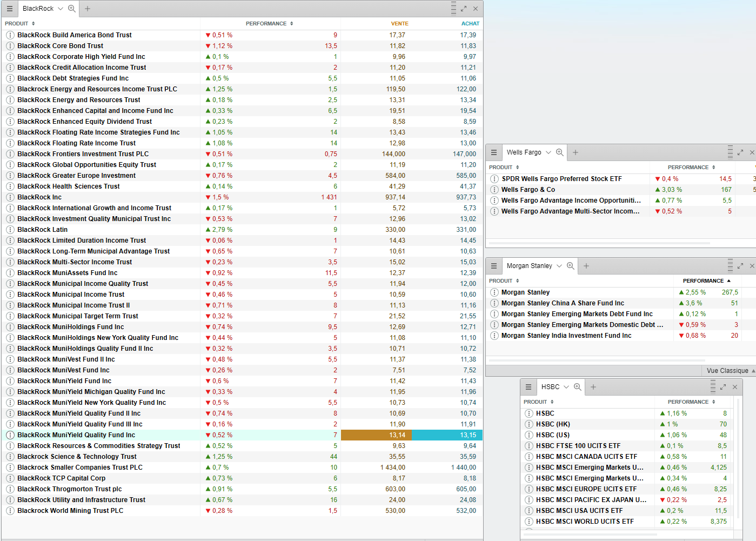Open the Wells Fargo list hamburger menu
This screenshot has height=541, width=756.
click(494, 152)
